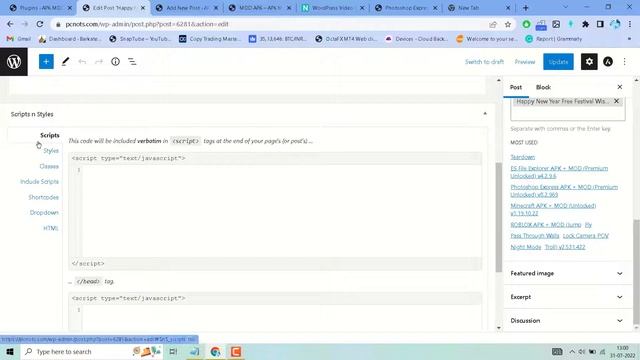Switch to the Photoshop Express browser tab
640x360 pixels.
tap(406, 8)
